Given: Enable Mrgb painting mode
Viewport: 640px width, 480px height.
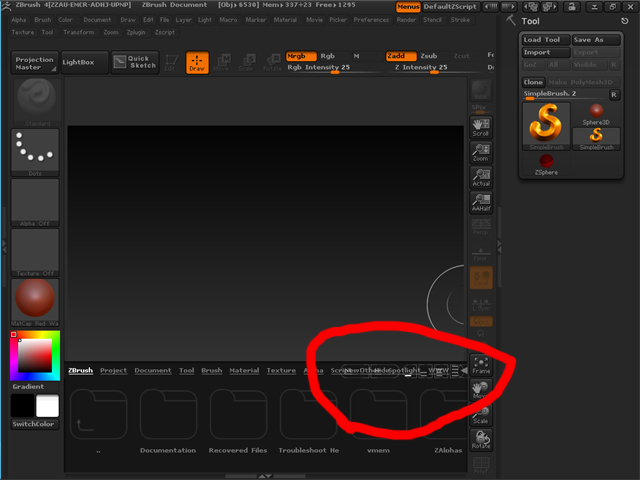Looking at the screenshot, I should click(301, 56).
